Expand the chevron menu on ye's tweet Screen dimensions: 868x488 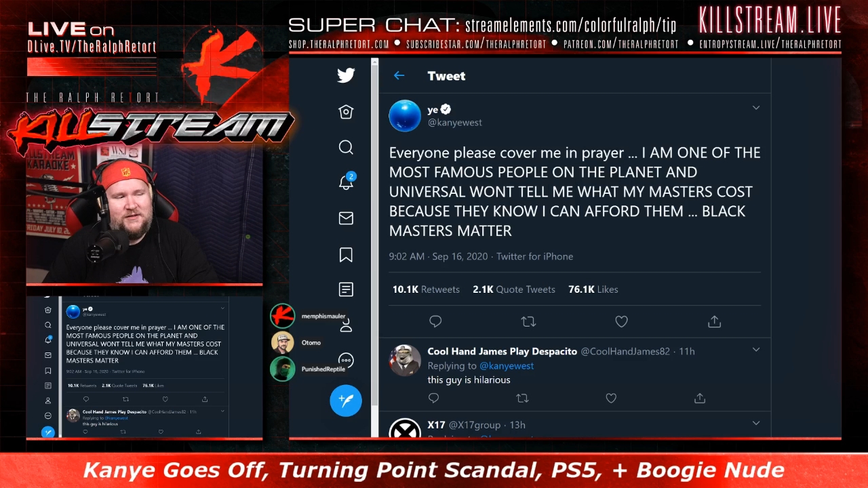(756, 108)
